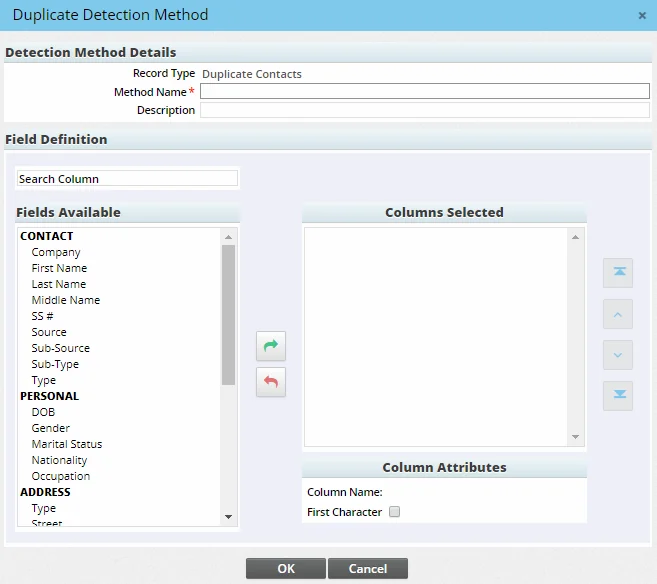Click the Fields Available scrollbar thumb
The height and width of the screenshot is (584, 657).
point(228,315)
